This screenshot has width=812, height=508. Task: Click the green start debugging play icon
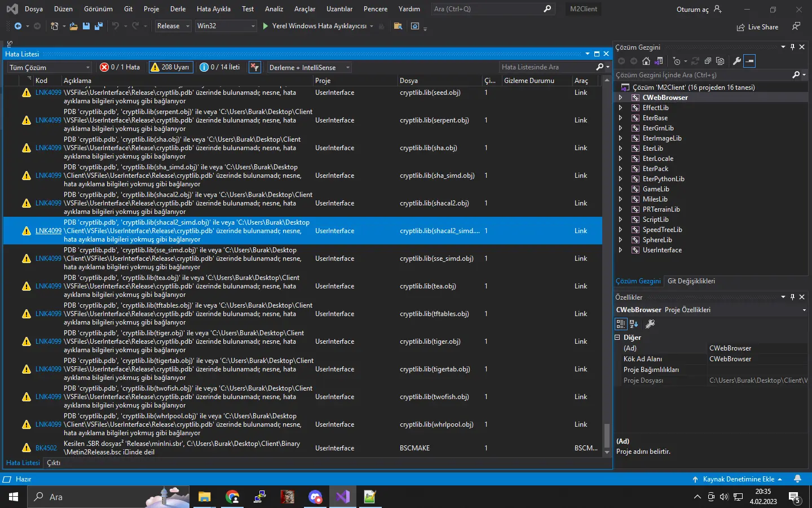266,26
